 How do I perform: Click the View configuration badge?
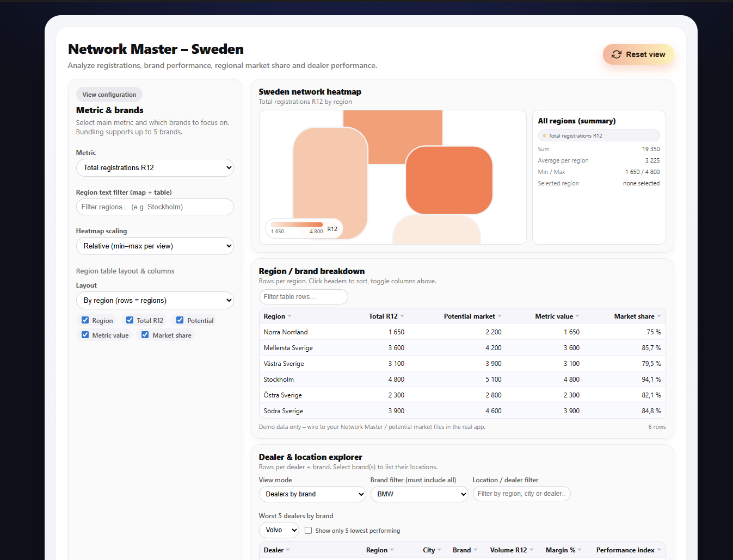tap(109, 94)
